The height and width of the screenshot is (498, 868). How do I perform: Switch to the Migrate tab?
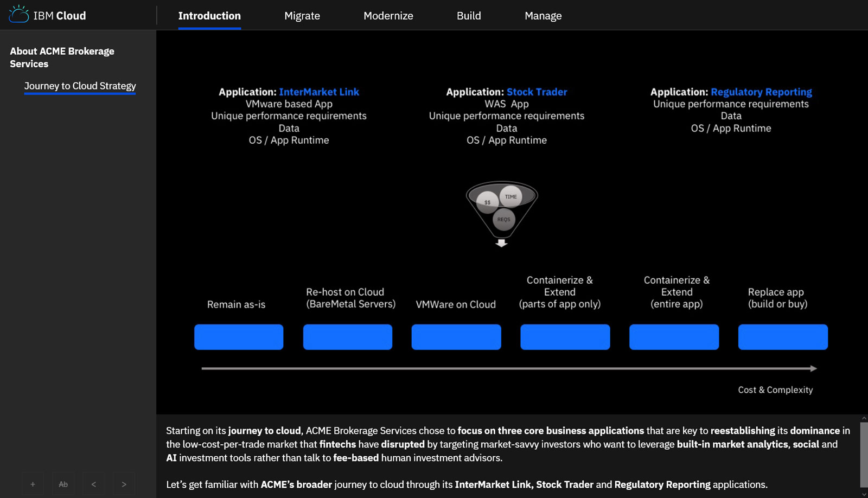302,16
